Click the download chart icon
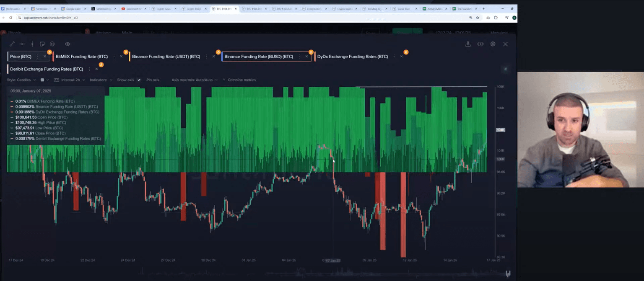This screenshot has height=281, width=644. coord(468,44)
